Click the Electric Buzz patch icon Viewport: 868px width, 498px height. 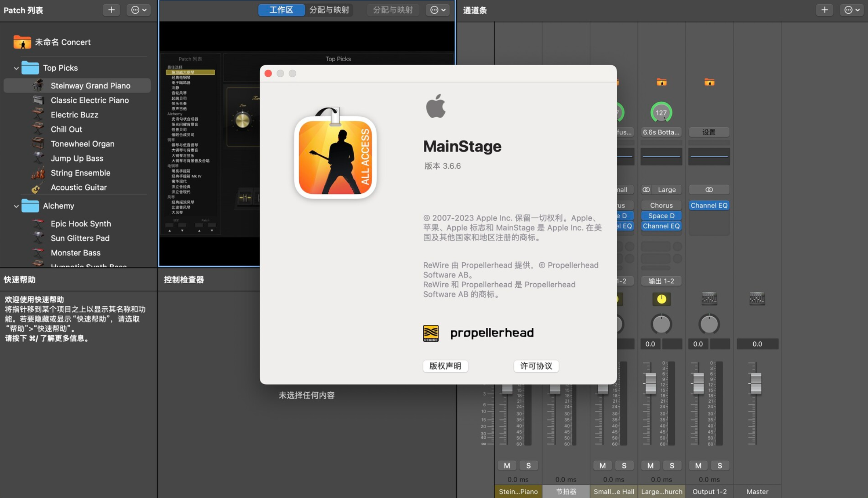coord(38,115)
